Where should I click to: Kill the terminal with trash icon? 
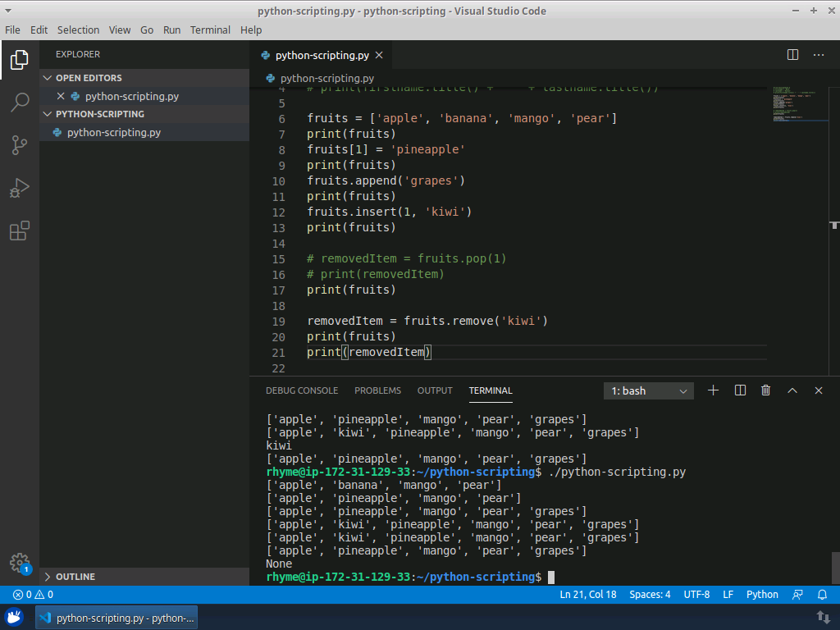tap(765, 391)
